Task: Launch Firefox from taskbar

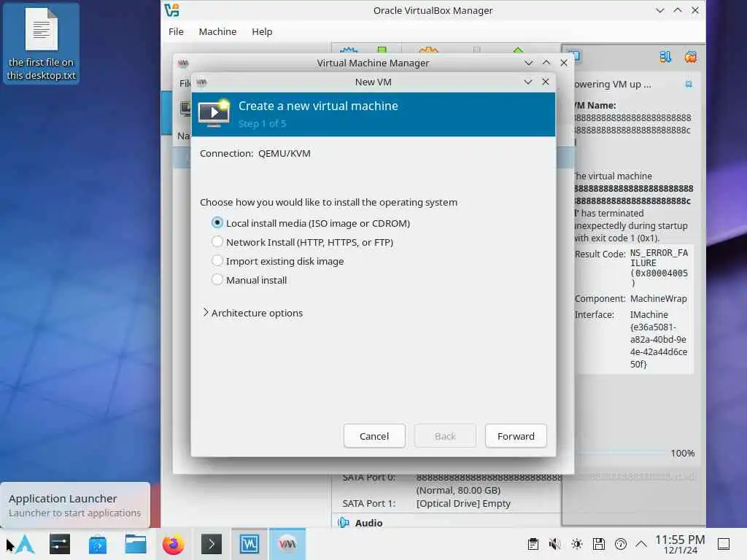Action: 173,544
